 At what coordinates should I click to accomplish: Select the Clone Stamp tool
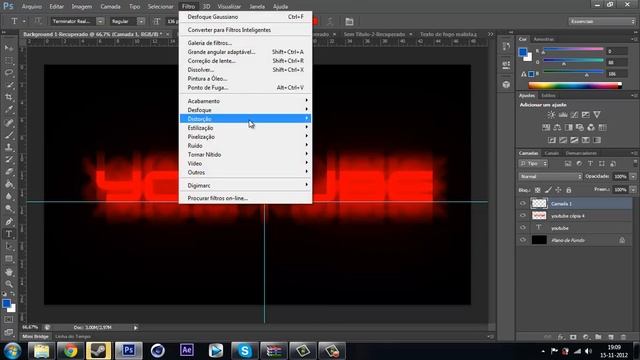click(9, 147)
